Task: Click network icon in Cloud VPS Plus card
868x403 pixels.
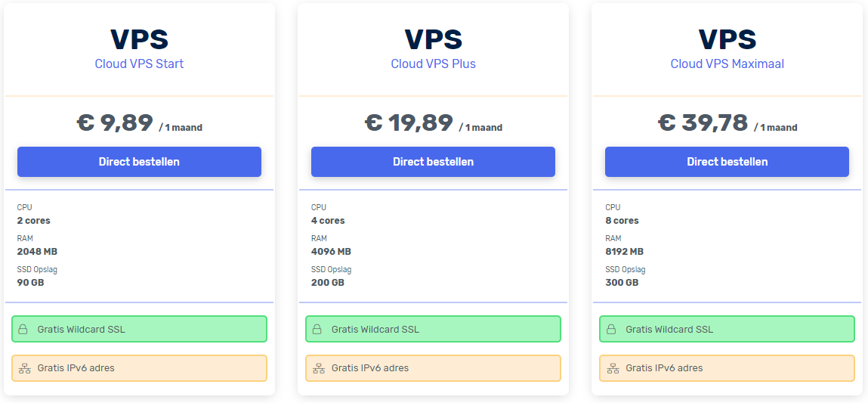Action: tap(318, 368)
